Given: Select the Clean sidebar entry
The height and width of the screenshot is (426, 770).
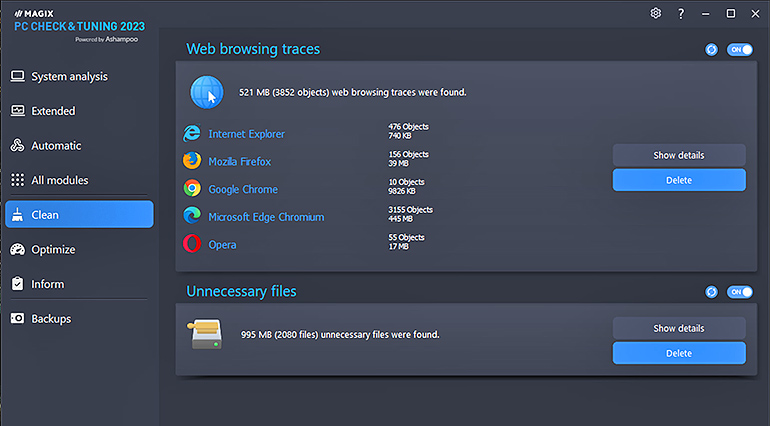Looking at the screenshot, I should (x=79, y=214).
